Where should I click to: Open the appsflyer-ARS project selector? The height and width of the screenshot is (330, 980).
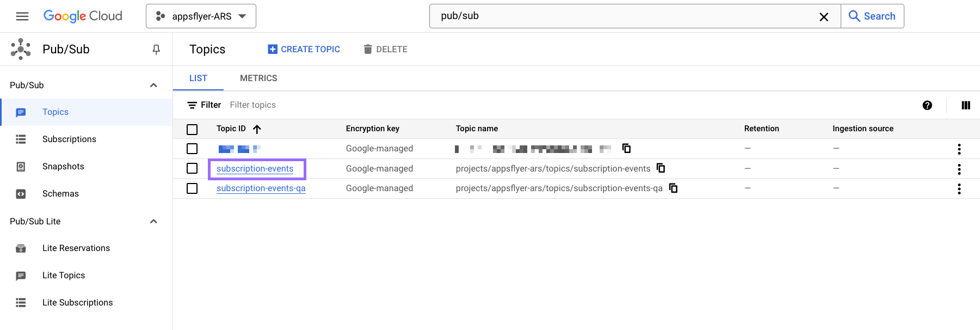coord(201,16)
